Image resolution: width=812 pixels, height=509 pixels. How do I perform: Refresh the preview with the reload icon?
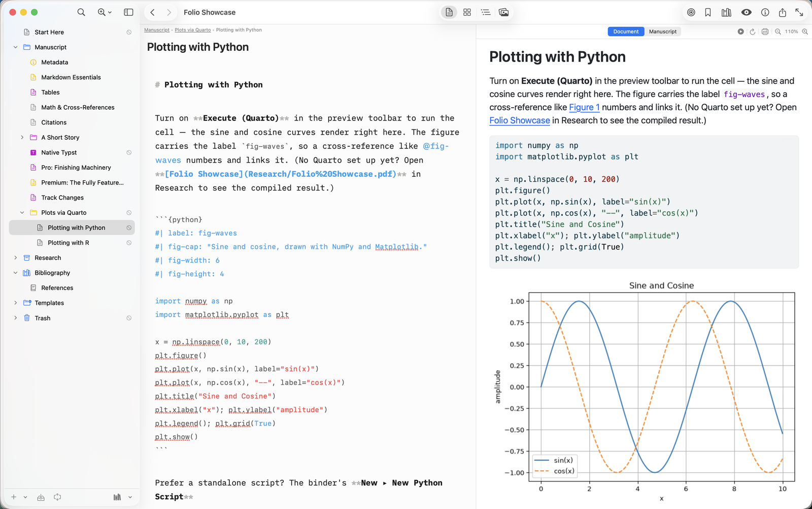click(x=753, y=31)
